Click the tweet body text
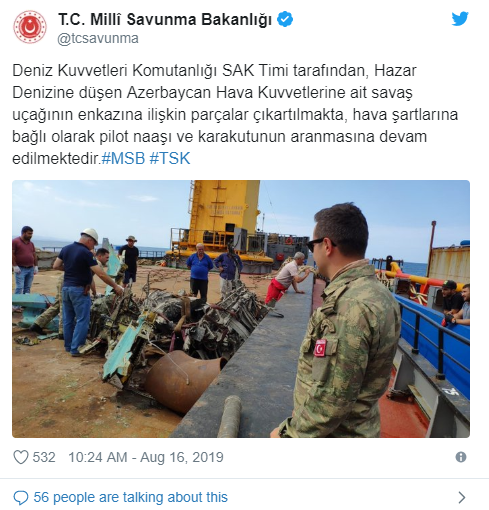 [x=235, y=114]
